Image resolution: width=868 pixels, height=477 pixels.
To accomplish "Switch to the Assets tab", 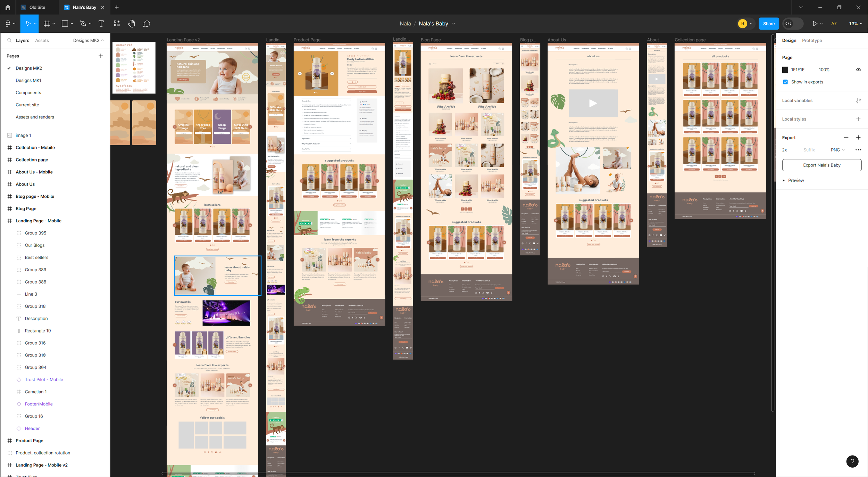I will [42, 40].
